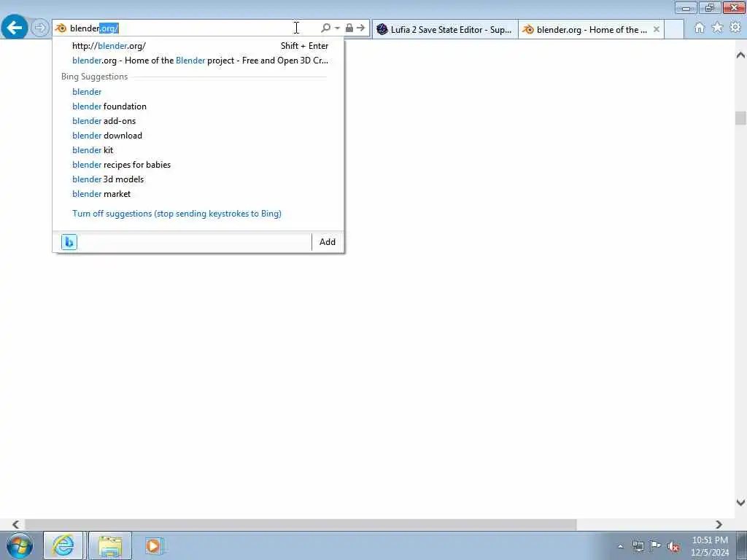
Task: Click Internet Explorer taskbar icon
Action: (x=63, y=545)
